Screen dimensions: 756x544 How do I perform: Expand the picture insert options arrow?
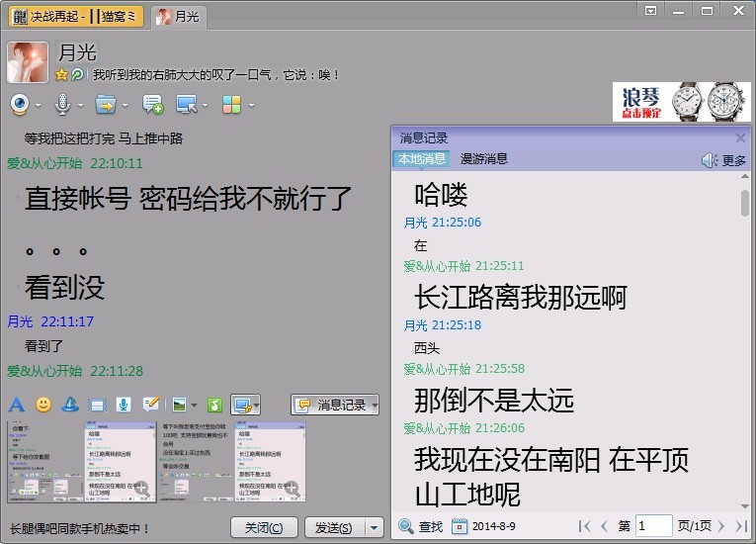(194, 406)
